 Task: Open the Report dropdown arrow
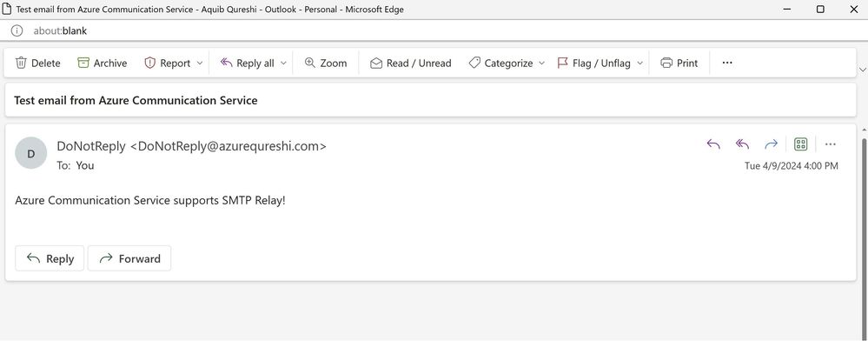(x=200, y=64)
